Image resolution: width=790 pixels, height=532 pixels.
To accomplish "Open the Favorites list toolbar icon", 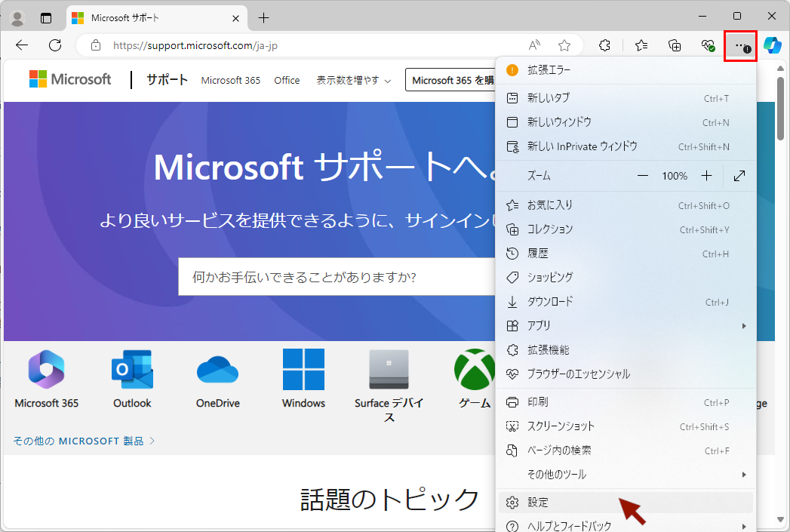I will coord(641,45).
